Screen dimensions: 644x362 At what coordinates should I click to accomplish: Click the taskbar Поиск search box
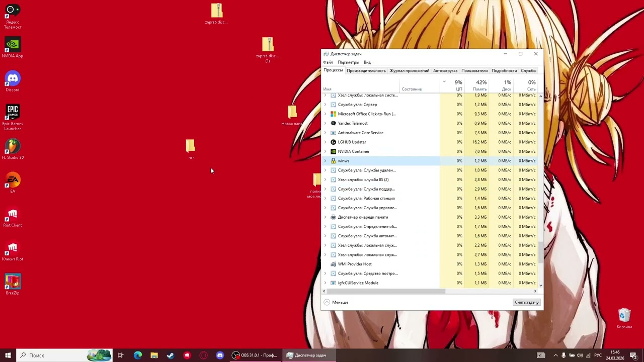pyautogui.click(x=64, y=355)
